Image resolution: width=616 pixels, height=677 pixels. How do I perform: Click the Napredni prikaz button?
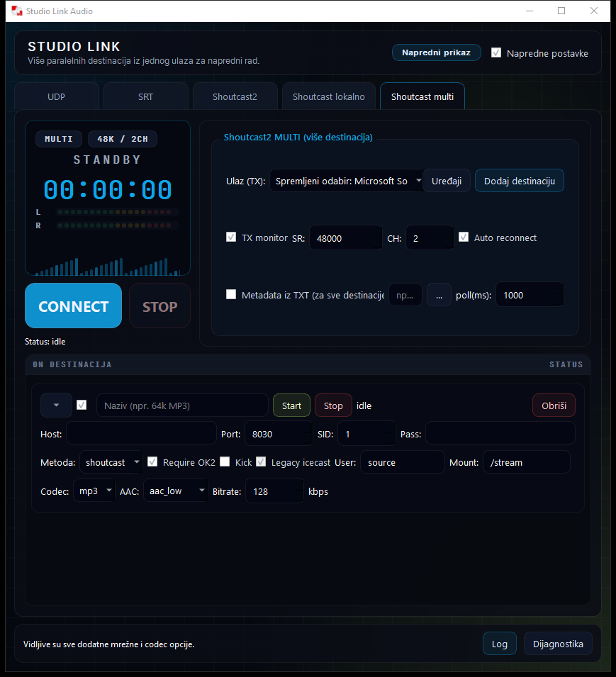pyautogui.click(x=436, y=52)
